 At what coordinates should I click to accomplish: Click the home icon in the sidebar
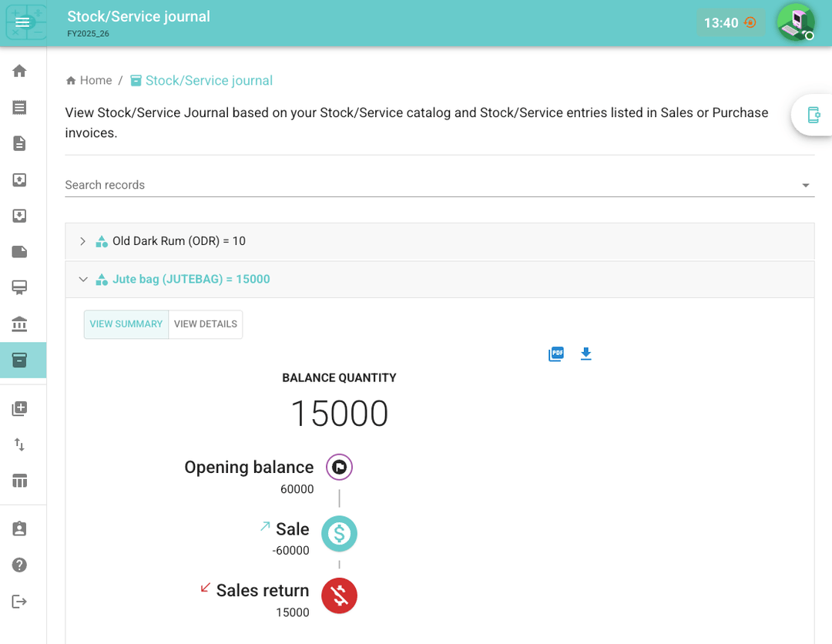20,71
